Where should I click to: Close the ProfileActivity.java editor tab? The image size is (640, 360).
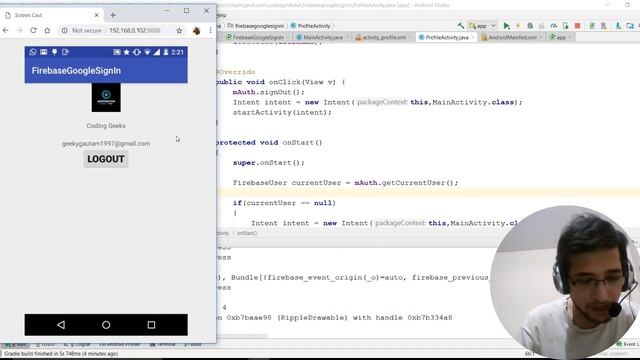coord(473,38)
